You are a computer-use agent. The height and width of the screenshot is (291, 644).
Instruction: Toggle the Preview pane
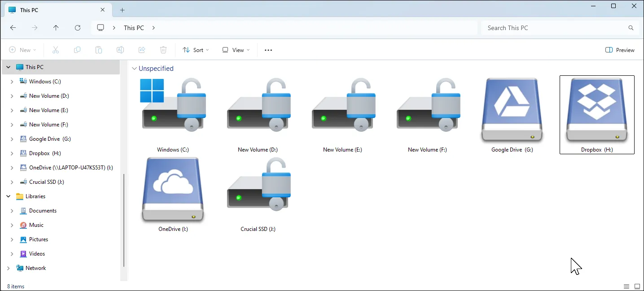(620, 50)
